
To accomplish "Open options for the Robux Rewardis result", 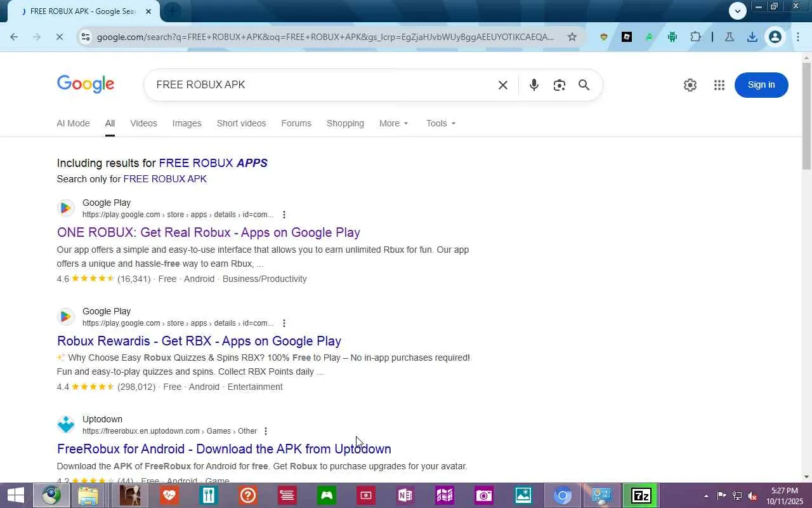I will 284,323.
